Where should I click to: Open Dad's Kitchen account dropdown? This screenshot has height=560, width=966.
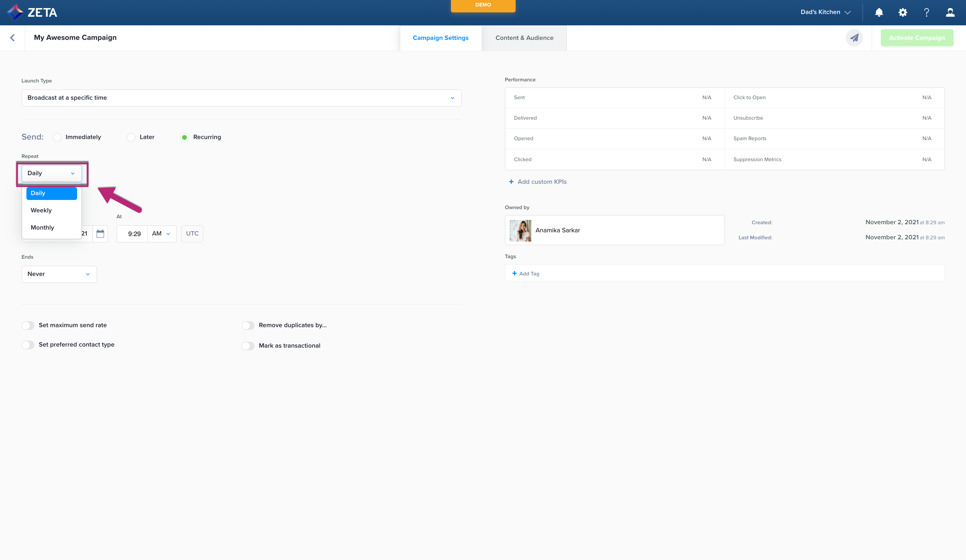pyautogui.click(x=825, y=12)
